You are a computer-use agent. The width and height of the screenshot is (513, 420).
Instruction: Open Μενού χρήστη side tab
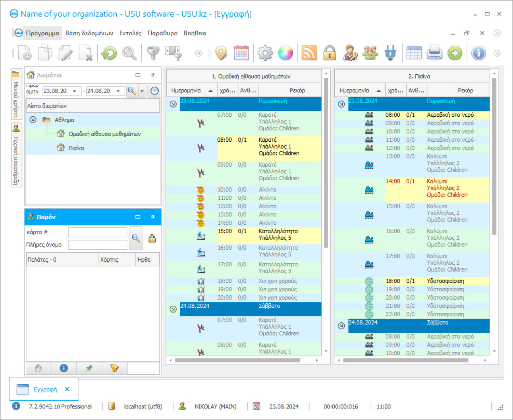pos(16,94)
